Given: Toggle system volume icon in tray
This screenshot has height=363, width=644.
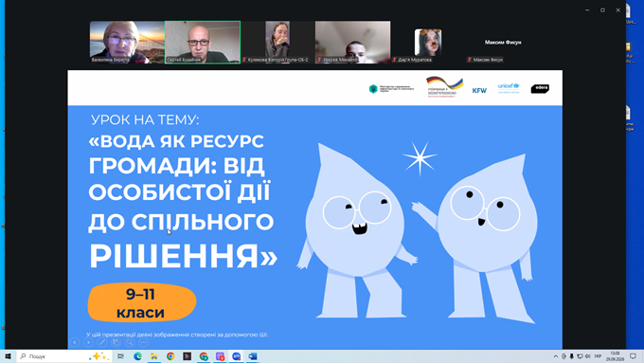Looking at the screenshot, I should 587,356.
